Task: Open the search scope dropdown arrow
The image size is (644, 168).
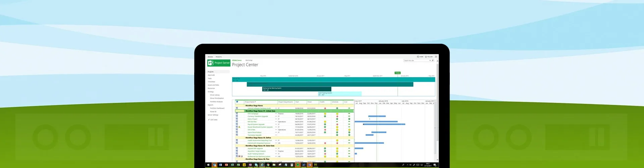Action: coord(430,60)
